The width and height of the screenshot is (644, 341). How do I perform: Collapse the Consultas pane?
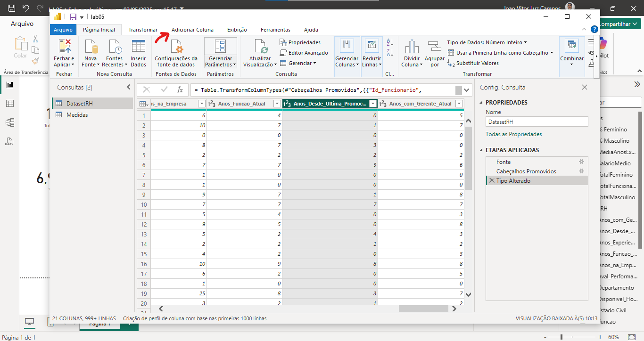129,87
